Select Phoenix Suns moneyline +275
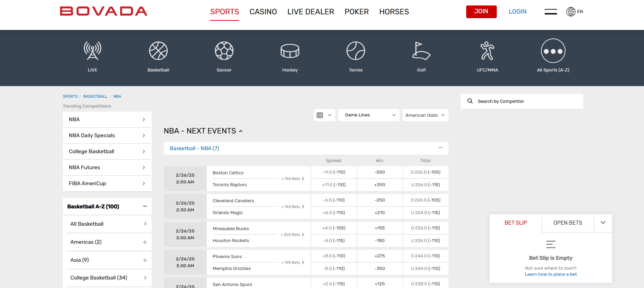The width and height of the screenshot is (644, 288). (x=380, y=256)
